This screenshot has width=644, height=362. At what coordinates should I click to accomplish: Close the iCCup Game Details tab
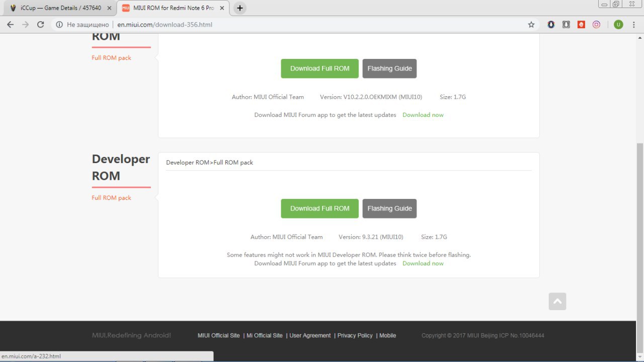coord(109,8)
